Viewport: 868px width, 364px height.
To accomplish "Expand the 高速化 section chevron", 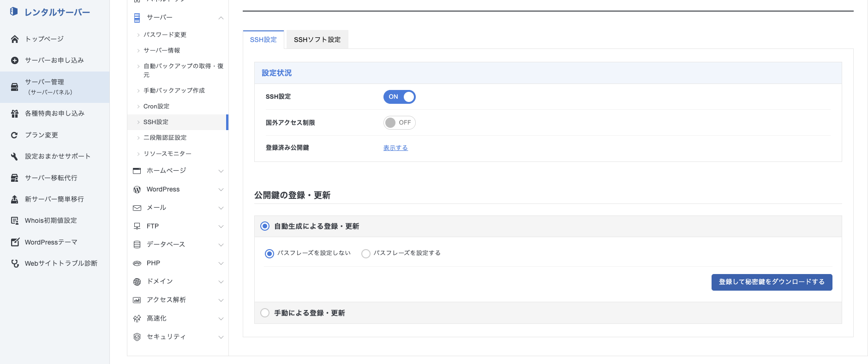I will [221, 319].
